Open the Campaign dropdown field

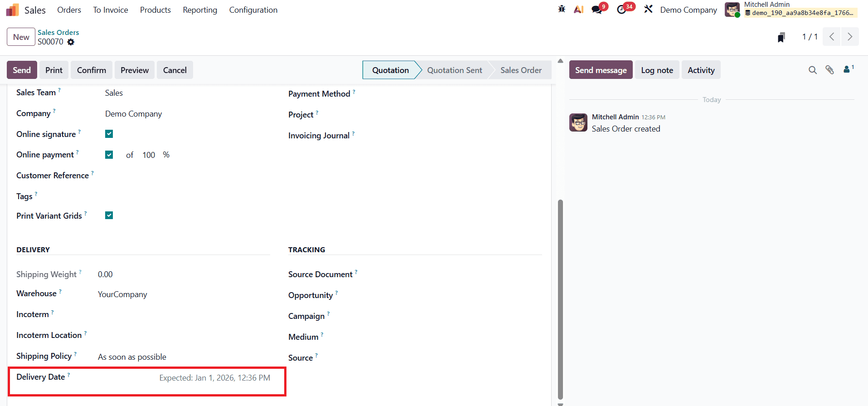(x=456, y=316)
